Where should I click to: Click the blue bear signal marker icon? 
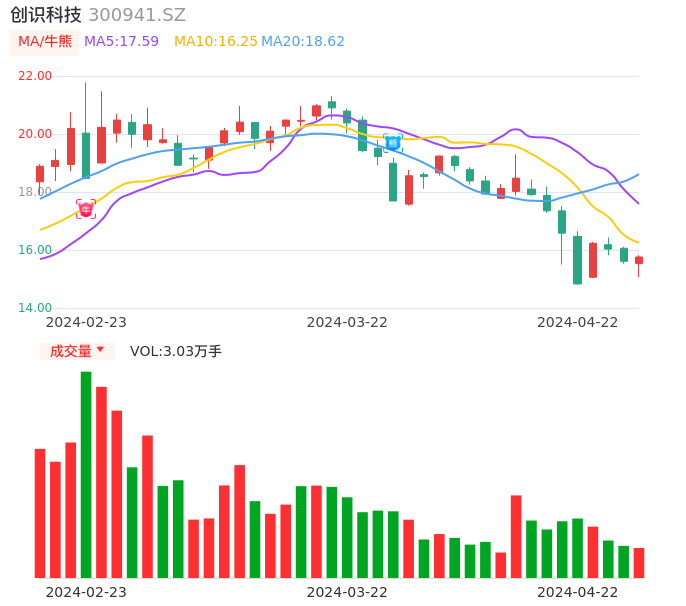pos(393,143)
